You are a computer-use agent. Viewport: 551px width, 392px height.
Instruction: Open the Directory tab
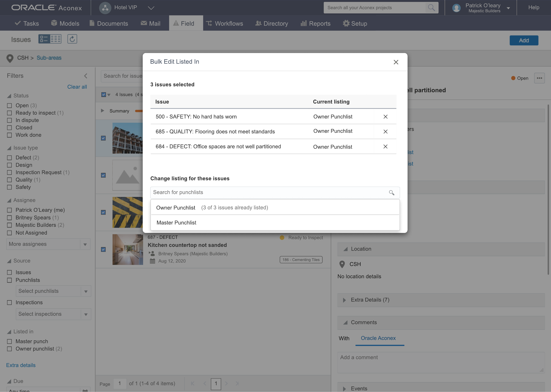pos(272,23)
